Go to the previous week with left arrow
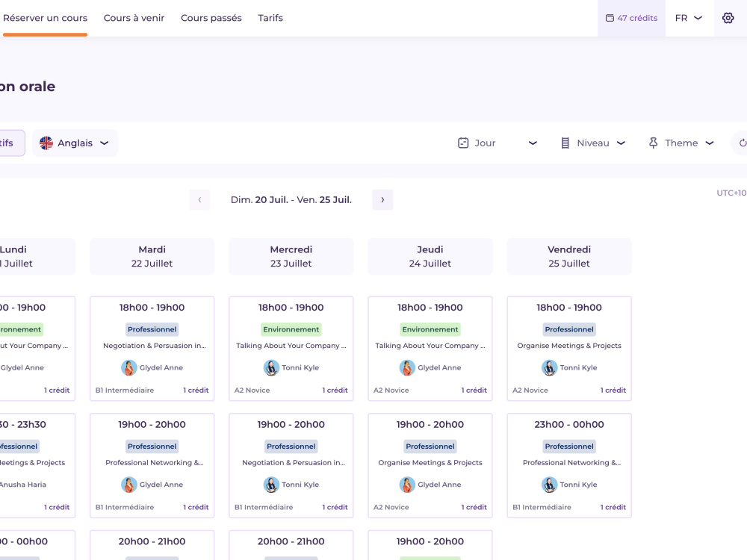The height and width of the screenshot is (560, 747). (x=199, y=199)
